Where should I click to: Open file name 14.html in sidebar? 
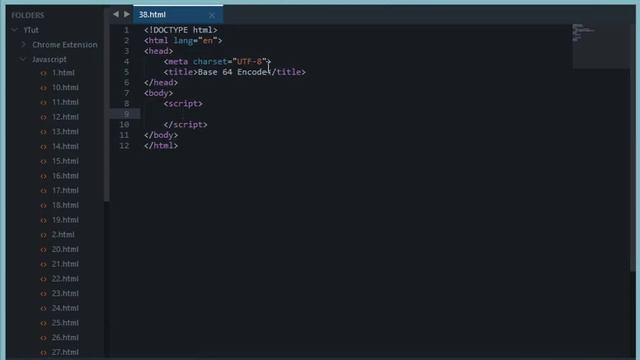tap(65, 147)
